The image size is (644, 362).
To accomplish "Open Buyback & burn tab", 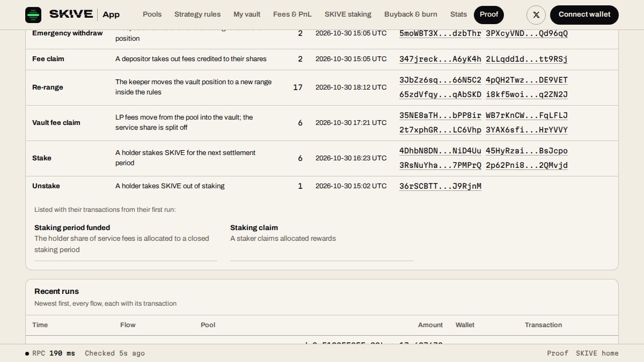I will 411,14.
